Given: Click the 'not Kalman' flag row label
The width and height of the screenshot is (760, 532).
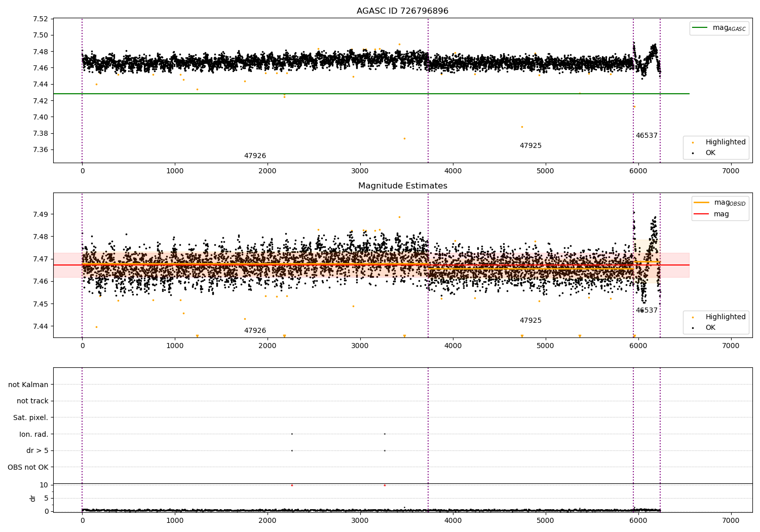Looking at the screenshot, I should coord(28,385).
